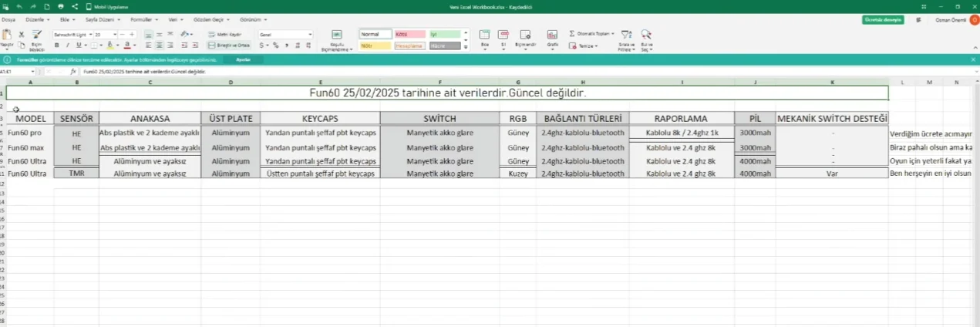Align cell text to middle
Screen dimensions: 980x327
point(159,35)
